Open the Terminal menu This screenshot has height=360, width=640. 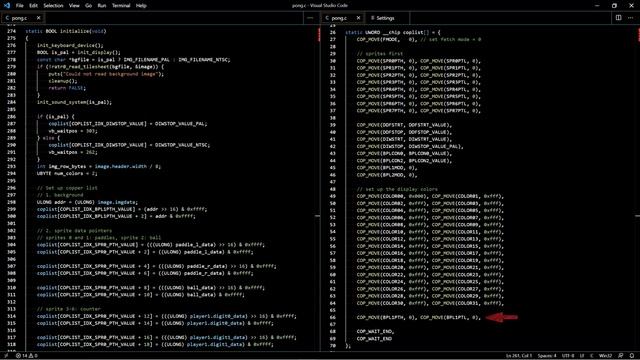click(121, 6)
